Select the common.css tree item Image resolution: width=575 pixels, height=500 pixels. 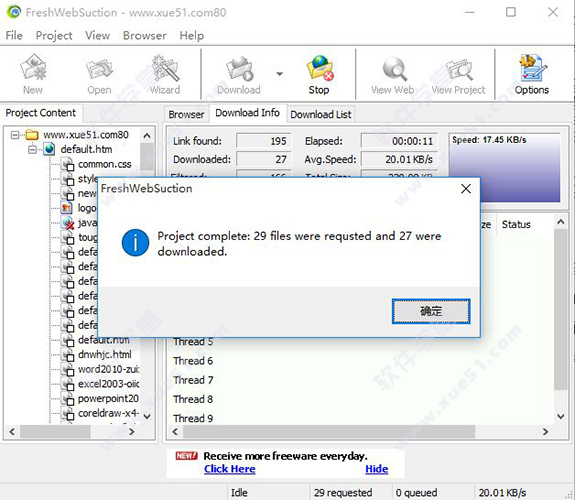(105, 164)
